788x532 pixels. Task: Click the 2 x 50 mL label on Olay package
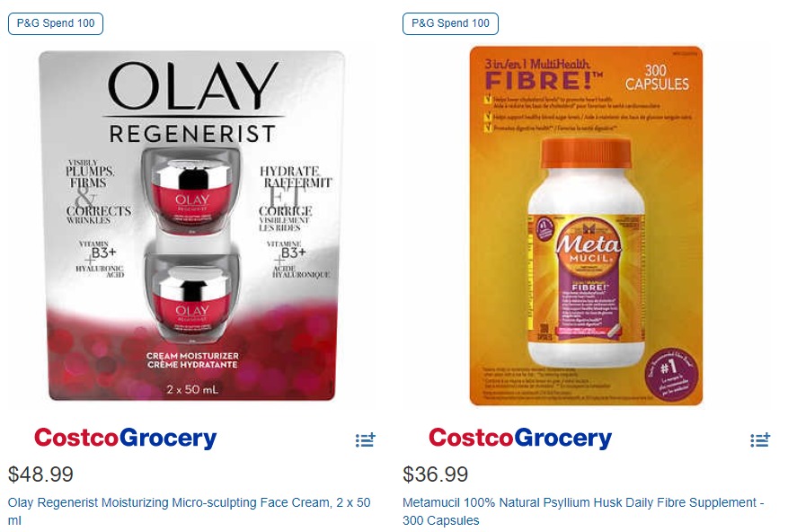click(192, 389)
